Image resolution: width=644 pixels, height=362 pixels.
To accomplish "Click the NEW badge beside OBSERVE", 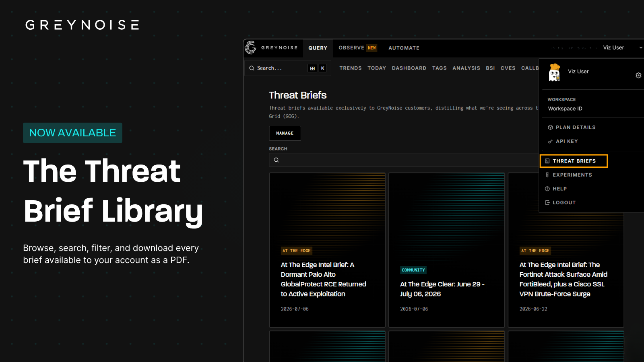I will coord(372,48).
